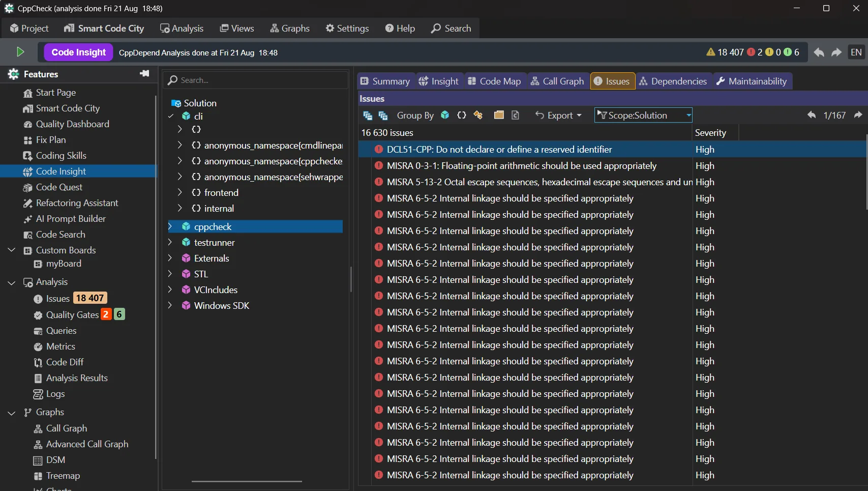Screen dimensions: 868x491
Task: Click the Code Quest sidebar icon
Action: click(28, 187)
